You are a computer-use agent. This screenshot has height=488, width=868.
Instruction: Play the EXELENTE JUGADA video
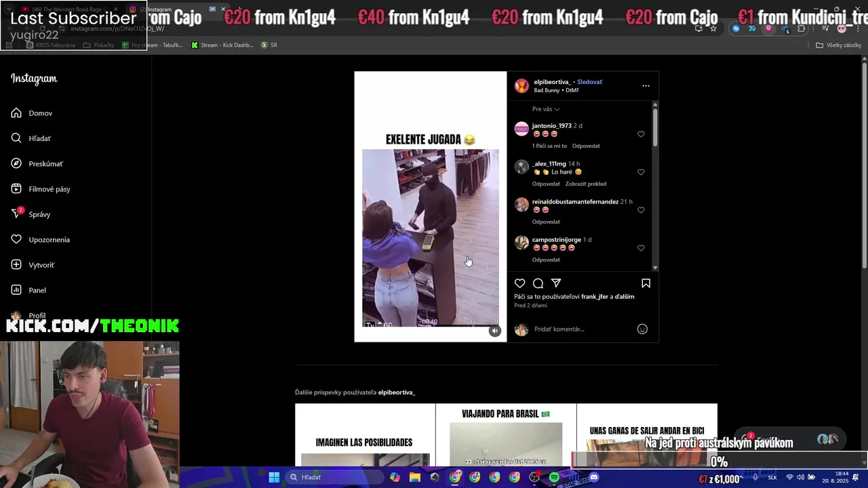click(x=431, y=237)
